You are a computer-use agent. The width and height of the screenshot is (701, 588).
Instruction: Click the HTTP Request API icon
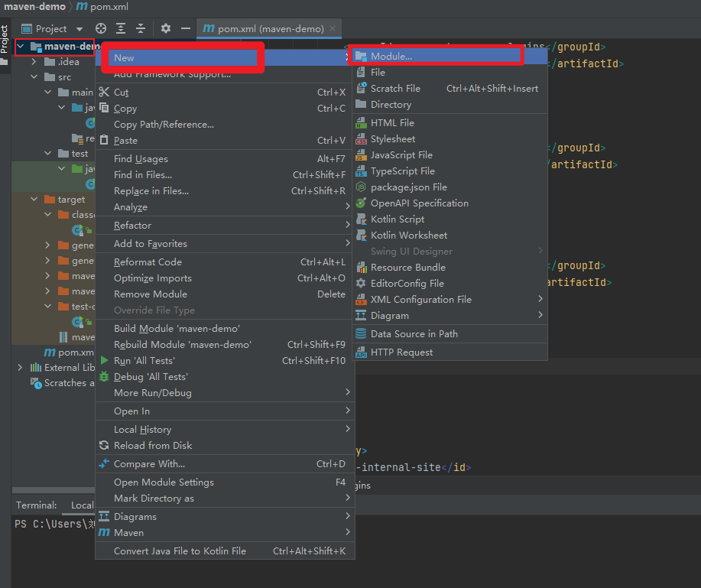pos(361,352)
